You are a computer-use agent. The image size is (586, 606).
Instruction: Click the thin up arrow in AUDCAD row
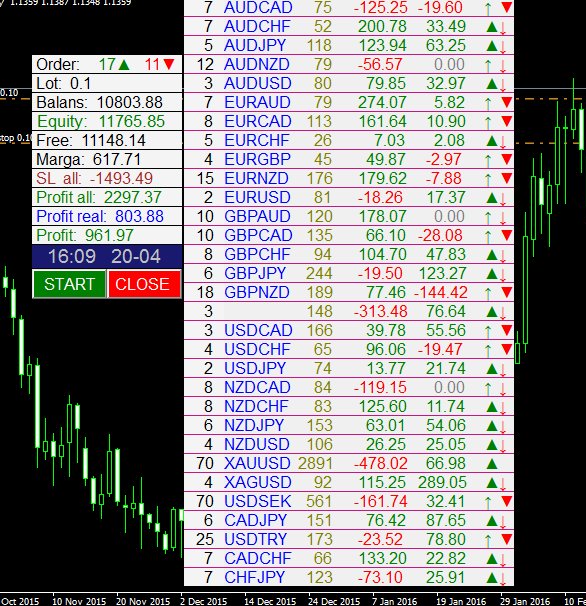pos(488,8)
